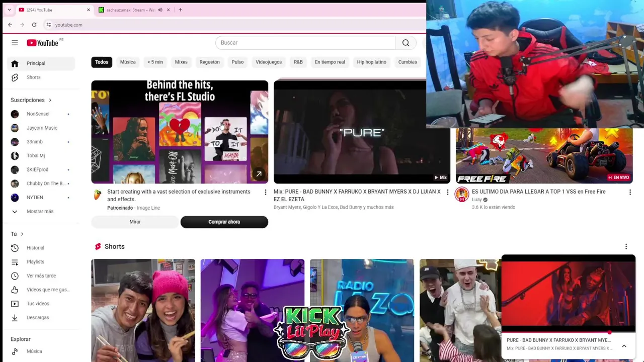The width and height of the screenshot is (644, 362).
Task: Click the YouTube logo
Action: 43,43
